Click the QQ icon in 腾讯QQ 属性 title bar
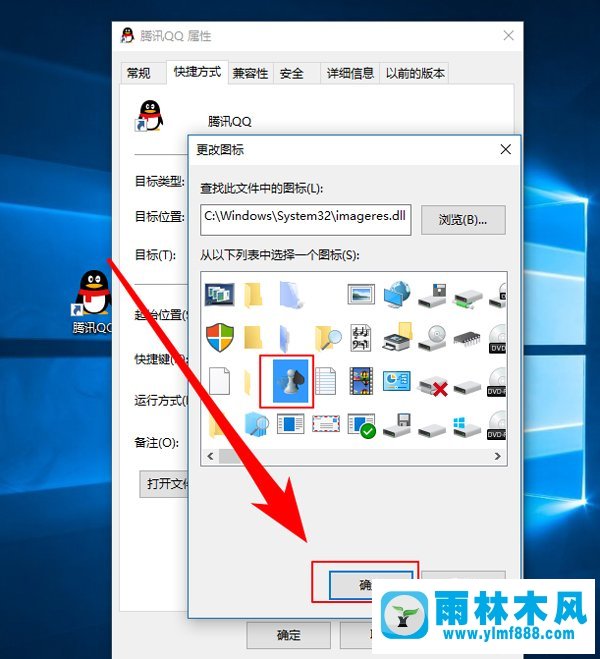 127,36
